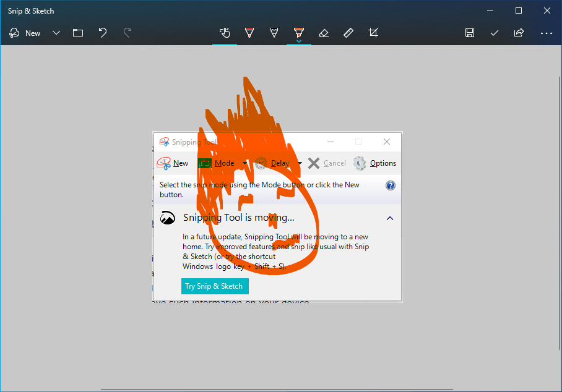The height and width of the screenshot is (392, 562).
Task: Click the Try Snip & Sketch button
Action: pyautogui.click(x=215, y=286)
